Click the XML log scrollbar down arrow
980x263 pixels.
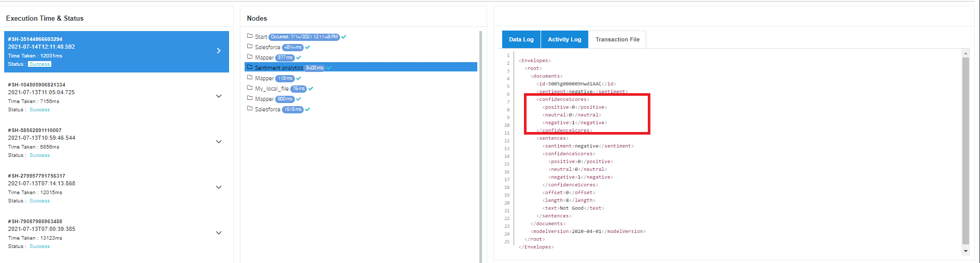pos(965,251)
